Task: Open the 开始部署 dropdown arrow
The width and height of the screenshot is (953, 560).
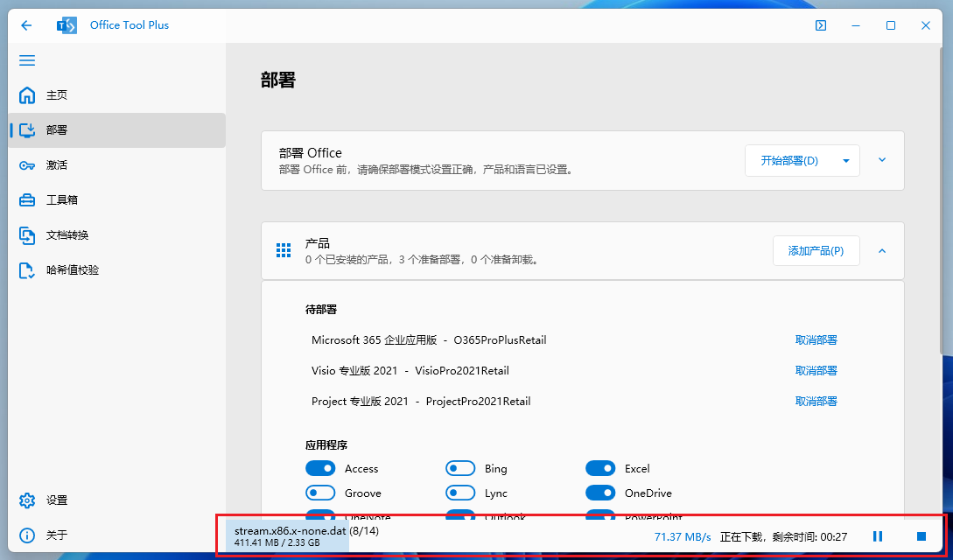Action: coord(846,161)
